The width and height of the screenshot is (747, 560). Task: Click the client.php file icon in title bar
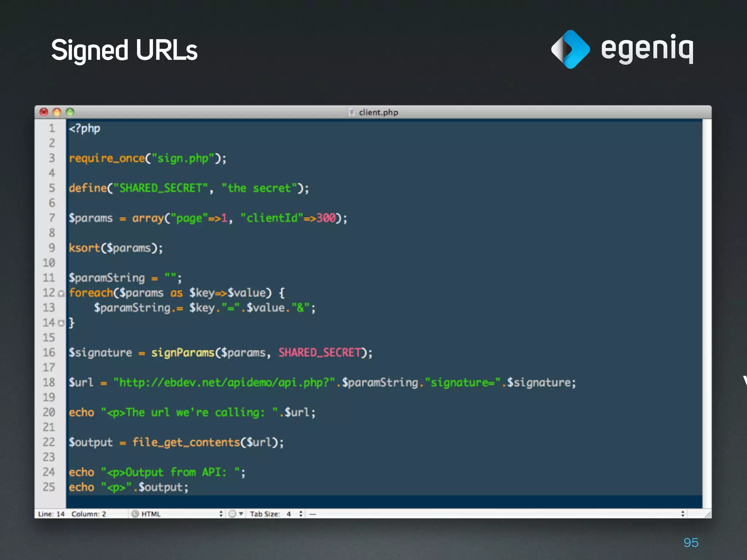point(352,112)
